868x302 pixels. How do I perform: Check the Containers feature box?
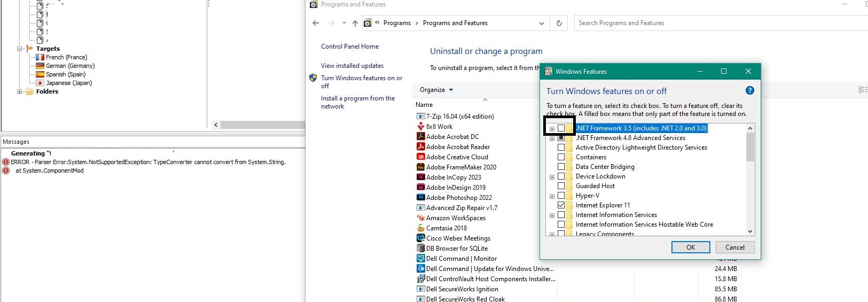pos(561,157)
